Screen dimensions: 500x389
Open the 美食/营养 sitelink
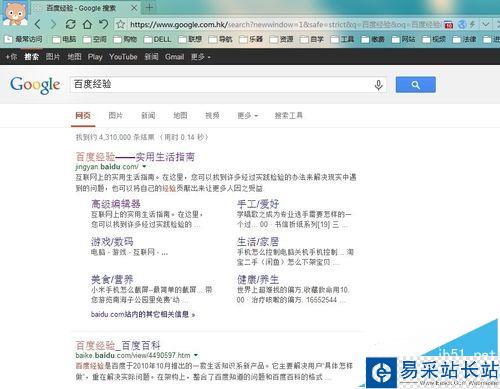pyautogui.click(x=112, y=279)
